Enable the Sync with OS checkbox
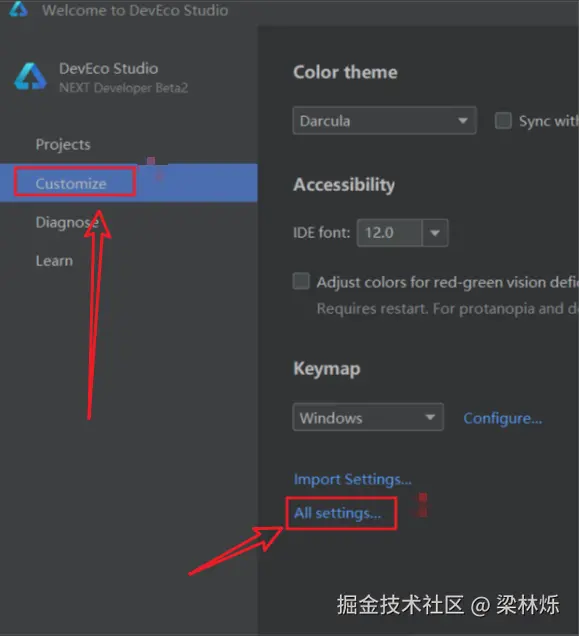 point(503,120)
